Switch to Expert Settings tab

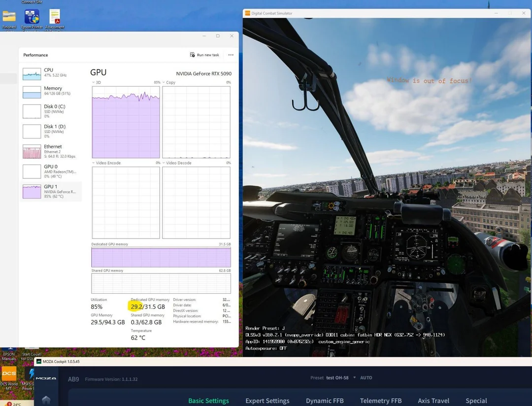[267, 401]
